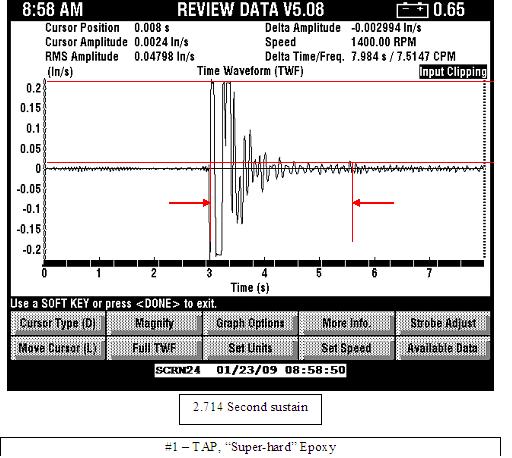This screenshot has height=458, width=512.
Task: Open Graph Options
Action: [x=250, y=323]
